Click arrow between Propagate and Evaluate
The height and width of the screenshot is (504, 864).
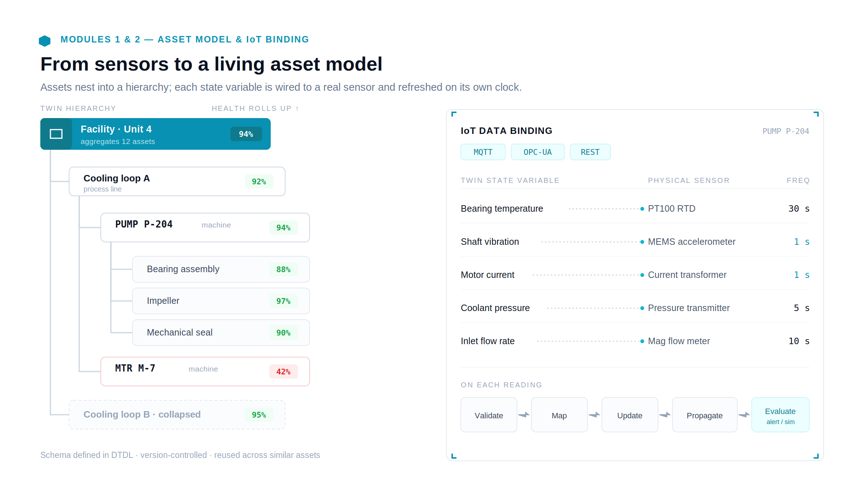[x=744, y=415]
